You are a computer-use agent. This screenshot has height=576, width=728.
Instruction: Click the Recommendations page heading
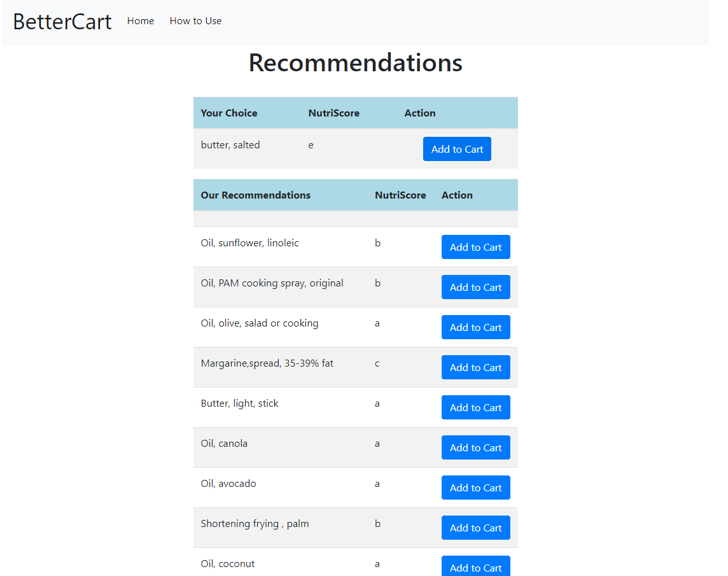click(x=356, y=62)
